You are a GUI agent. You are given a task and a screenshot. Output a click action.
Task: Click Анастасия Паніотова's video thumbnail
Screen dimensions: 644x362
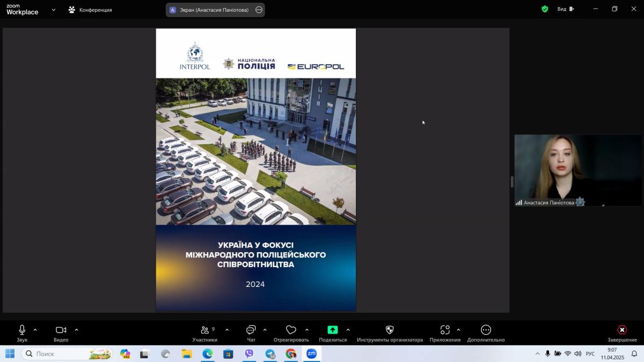coord(578,170)
